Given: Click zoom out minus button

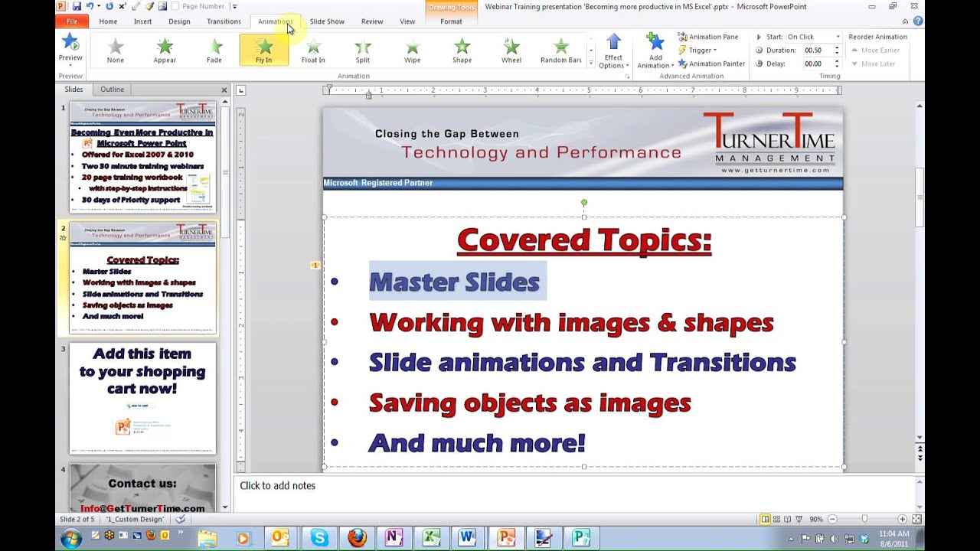Looking at the screenshot, I should tap(832, 519).
